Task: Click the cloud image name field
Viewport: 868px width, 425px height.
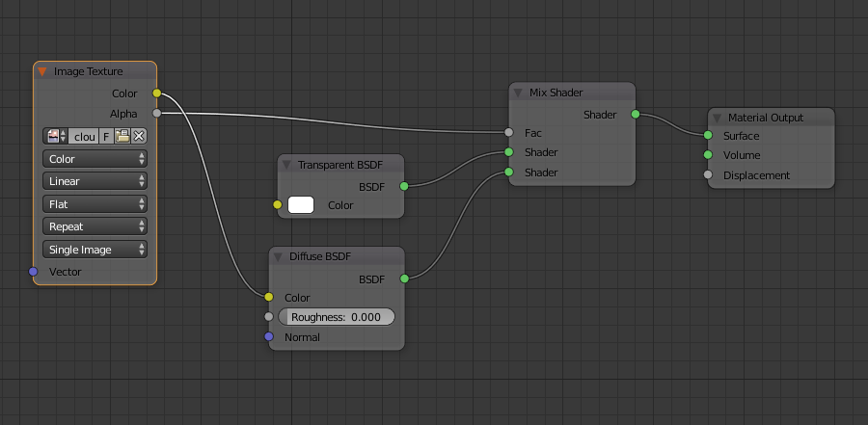Action: [x=84, y=136]
